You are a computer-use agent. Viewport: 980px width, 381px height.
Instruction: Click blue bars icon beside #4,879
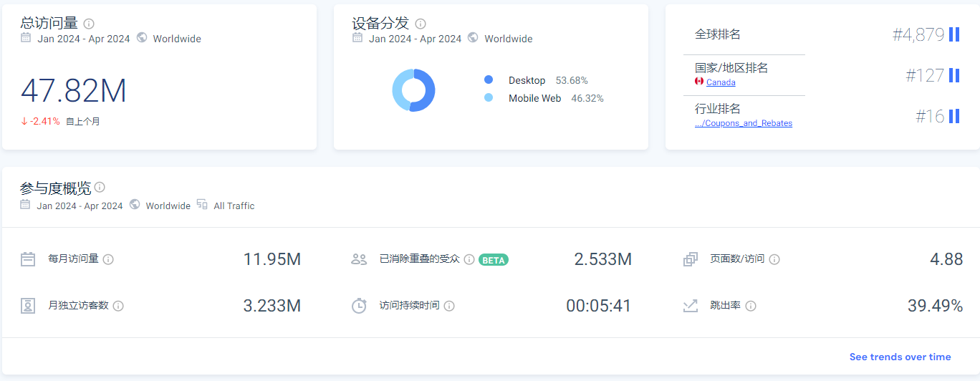coord(954,34)
